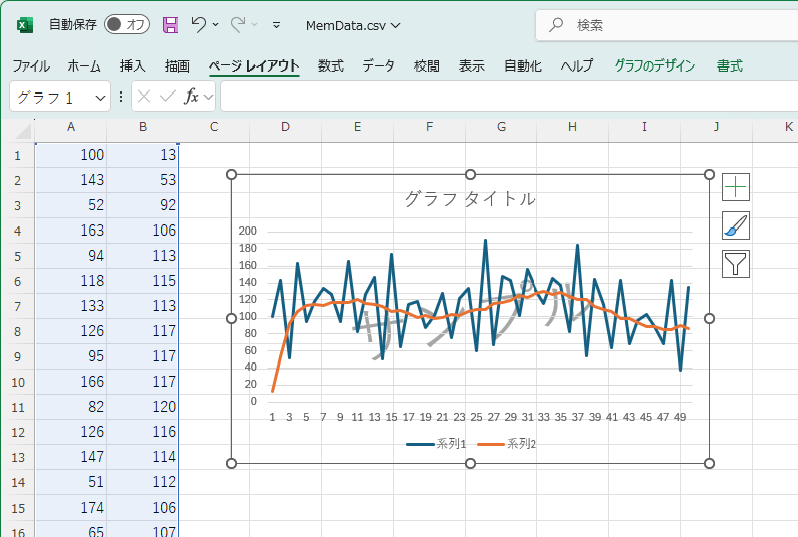
Task: Open Chart Filters funnel button
Action: coord(736,264)
